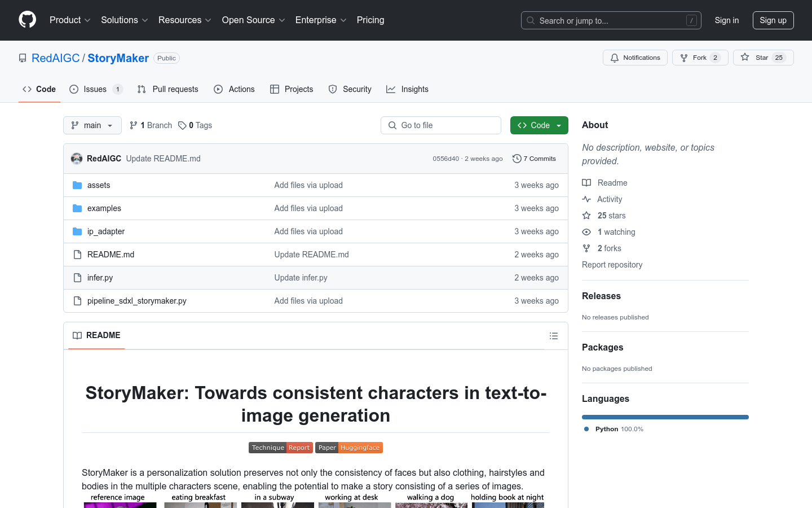The width and height of the screenshot is (812, 508).
Task: Expand the Enterprise menu
Action: 321,20
